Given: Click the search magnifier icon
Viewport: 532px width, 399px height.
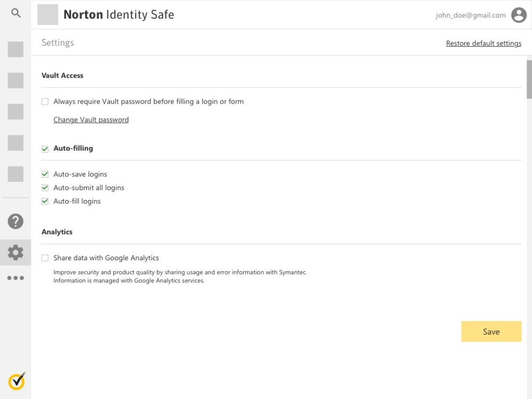Looking at the screenshot, I should [x=16, y=13].
